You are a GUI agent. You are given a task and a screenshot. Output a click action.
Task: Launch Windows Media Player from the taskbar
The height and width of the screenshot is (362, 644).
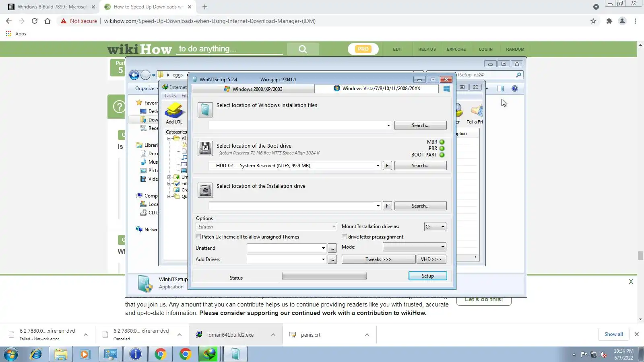(85, 354)
